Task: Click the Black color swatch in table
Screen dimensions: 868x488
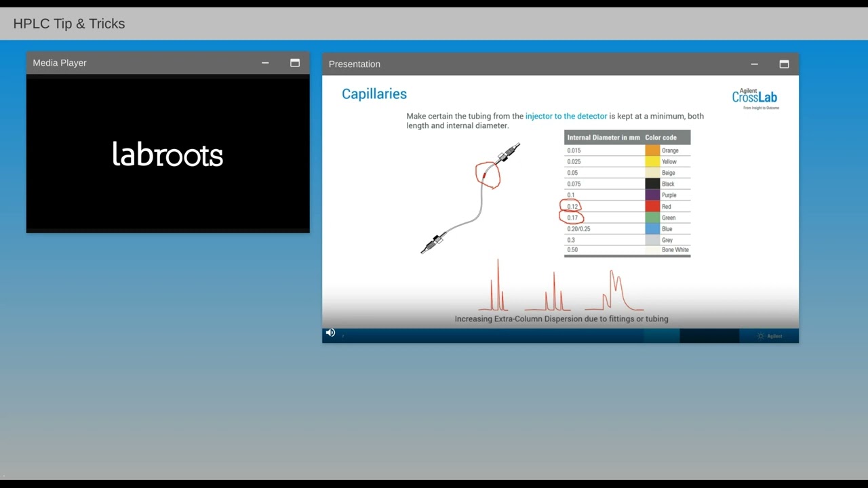Action: pyautogui.click(x=652, y=184)
